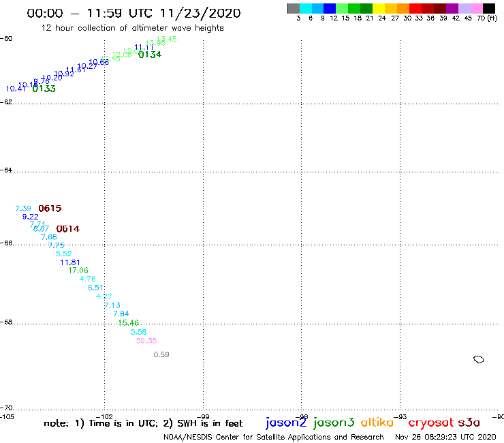Select the 9.22 wave height reading

pos(30,217)
